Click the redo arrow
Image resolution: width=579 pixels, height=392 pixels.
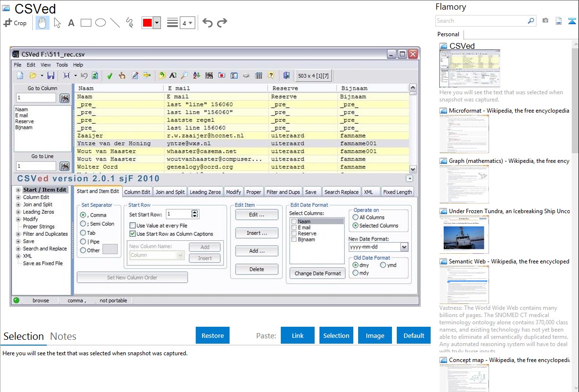click(x=222, y=23)
